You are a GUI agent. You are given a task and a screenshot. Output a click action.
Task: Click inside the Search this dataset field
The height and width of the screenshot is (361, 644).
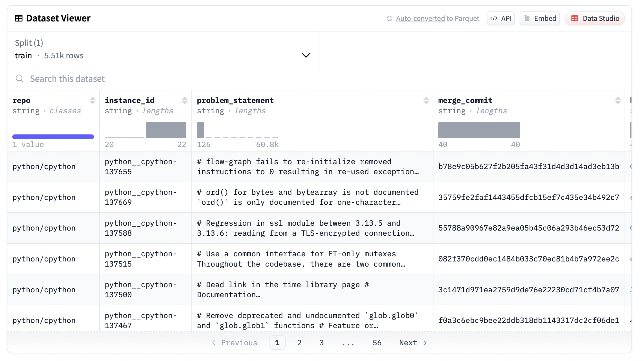click(x=67, y=78)
